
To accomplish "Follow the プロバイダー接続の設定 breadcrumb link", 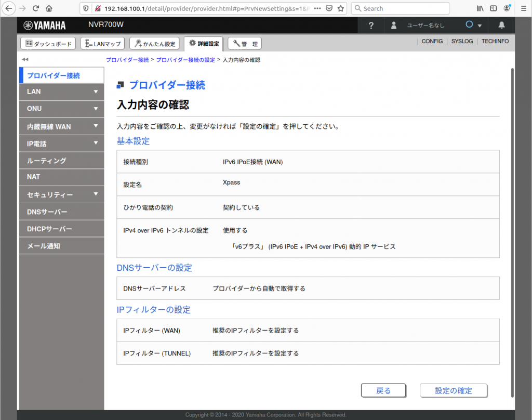I will pyautogui.click(x=185, y=60).
